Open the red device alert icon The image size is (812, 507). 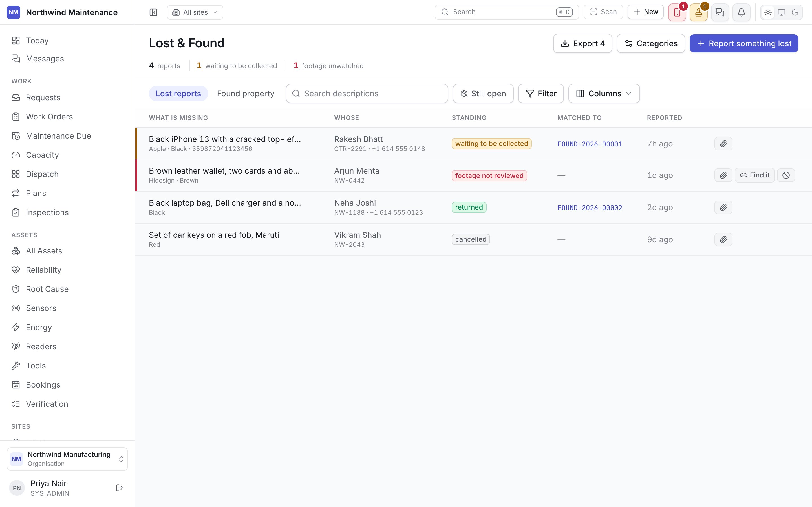677,12
